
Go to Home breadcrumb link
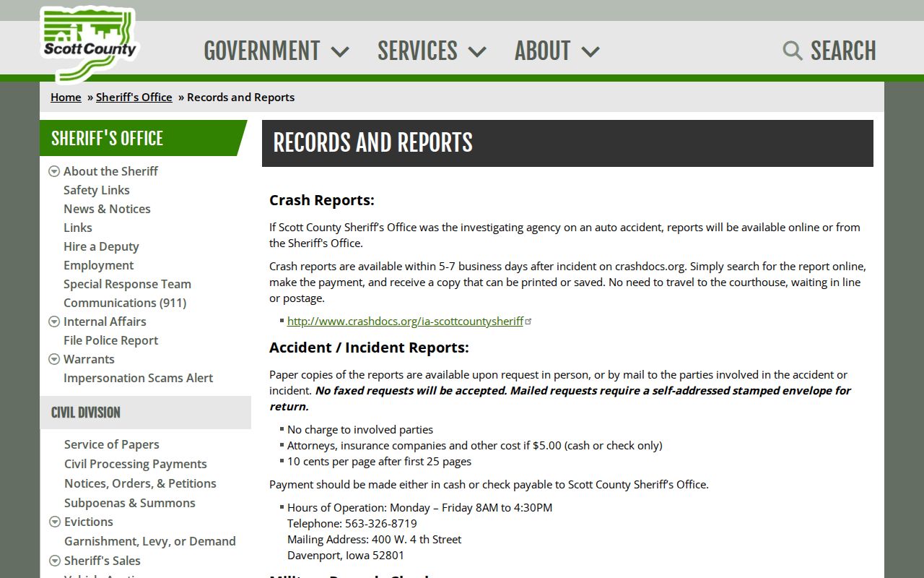(x=66, y=97)
